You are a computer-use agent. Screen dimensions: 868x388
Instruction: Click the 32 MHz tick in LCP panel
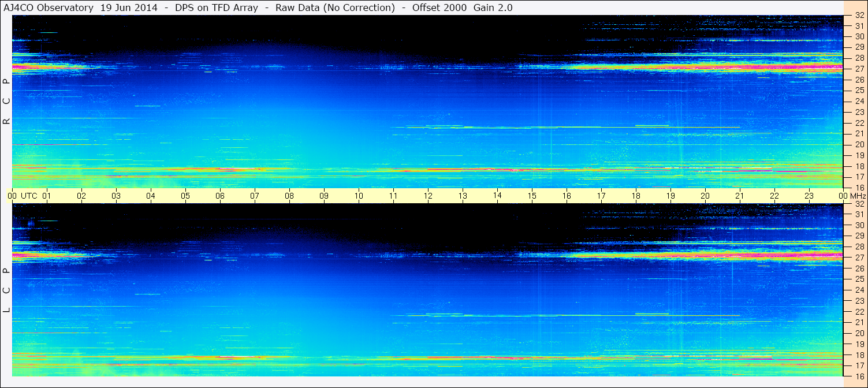[859, 204]
